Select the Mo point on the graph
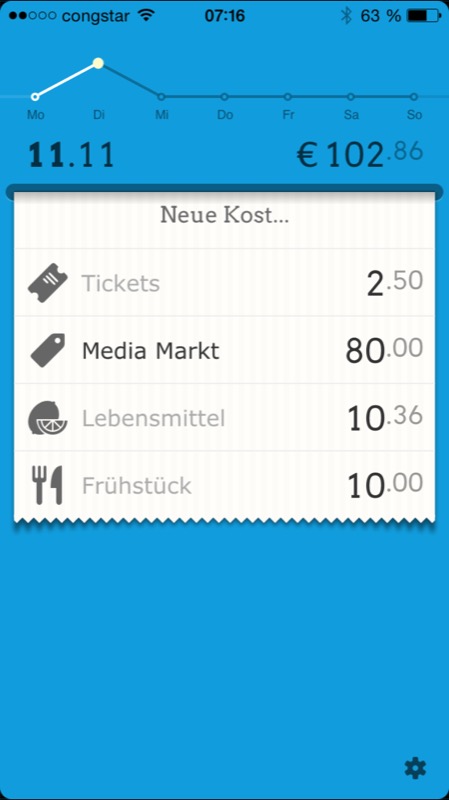 coord(35,96)
